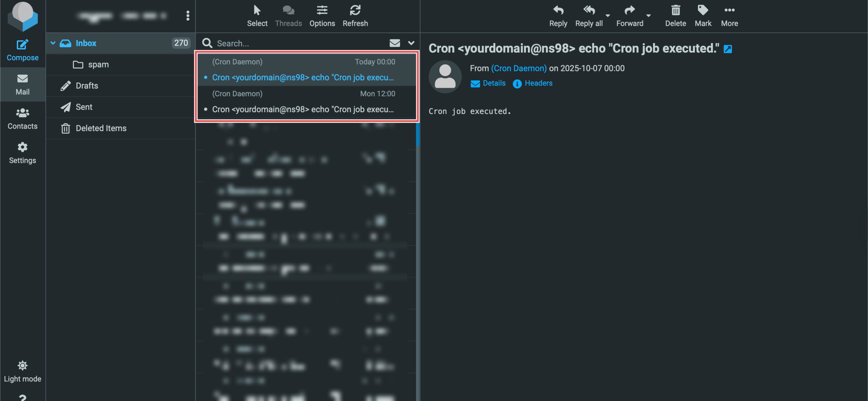Open the Reply all dropdown arrow
Viewport: 868px width, 401px height.
pyautogui.click(x=608, y=16)
